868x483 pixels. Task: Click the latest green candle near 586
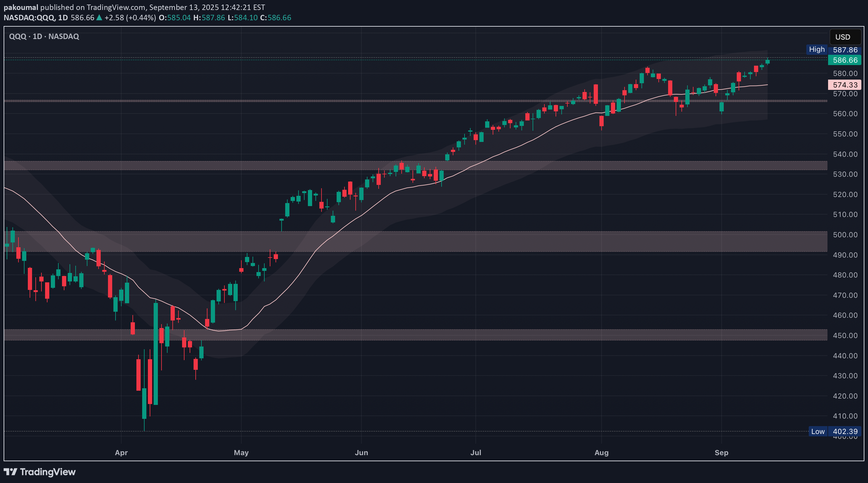[x=768, y=61]
